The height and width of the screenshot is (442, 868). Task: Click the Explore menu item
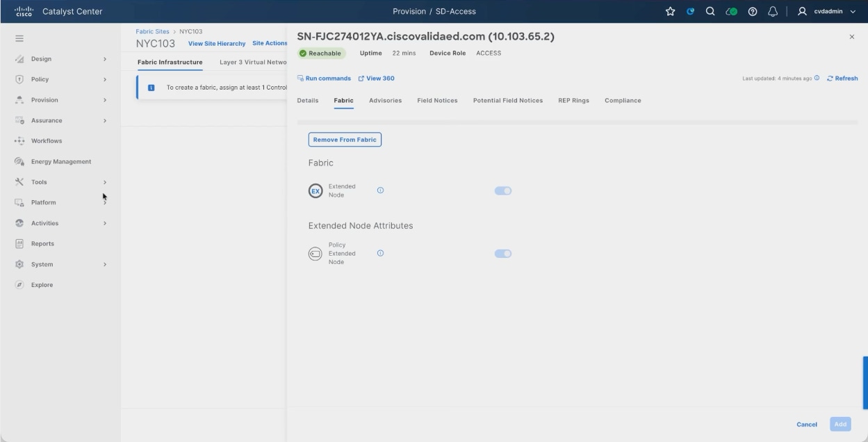coord(42,285)
